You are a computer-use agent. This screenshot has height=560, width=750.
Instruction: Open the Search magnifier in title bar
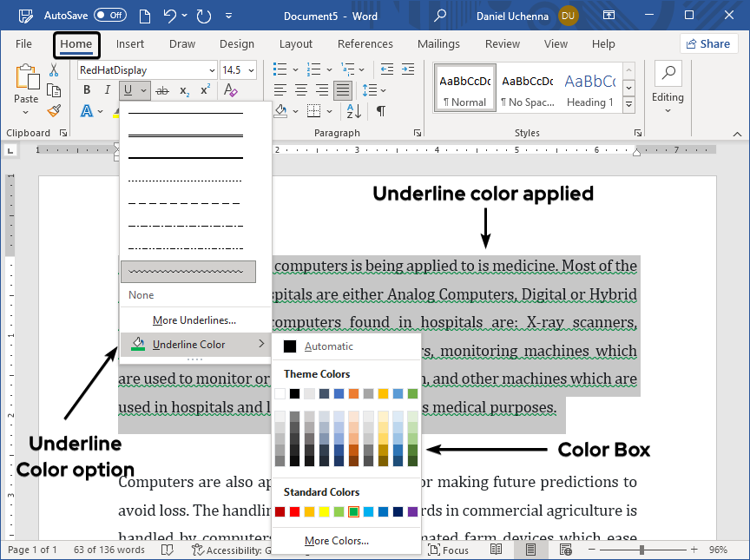point(440,16)
